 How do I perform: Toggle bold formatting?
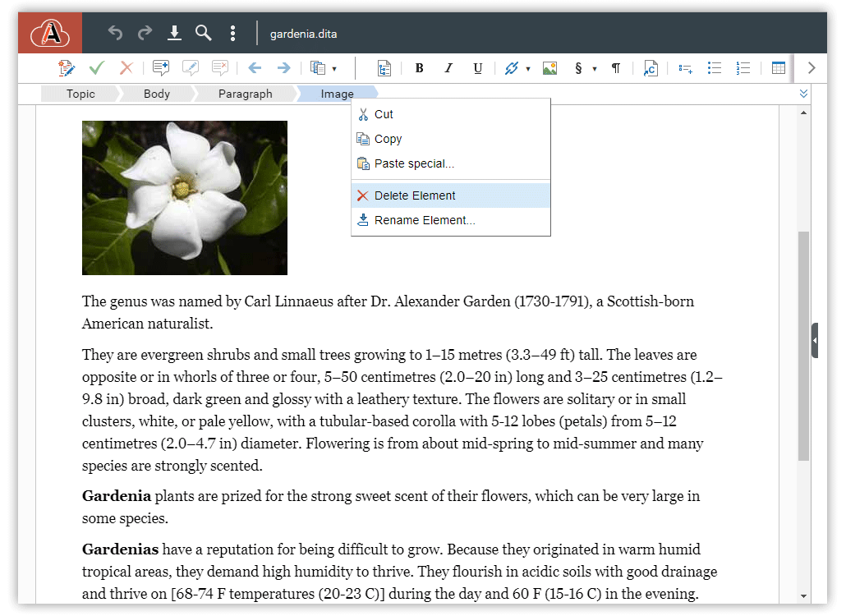tap(419, 68)
